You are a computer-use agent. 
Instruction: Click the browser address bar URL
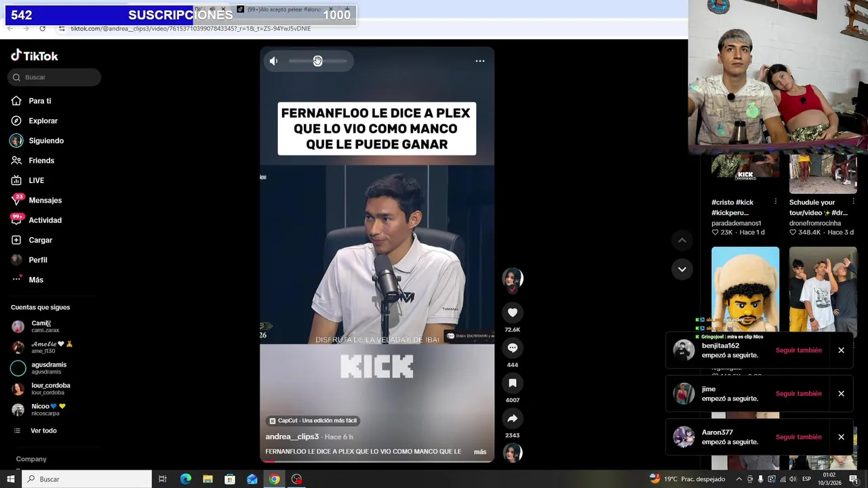pos(191,28)
